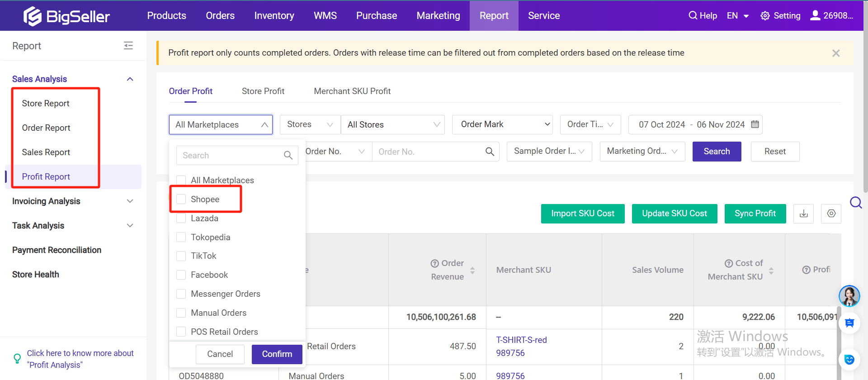Open the user account profile icon
The width and height of the screenshot is (868, 380).
(815, 15)
